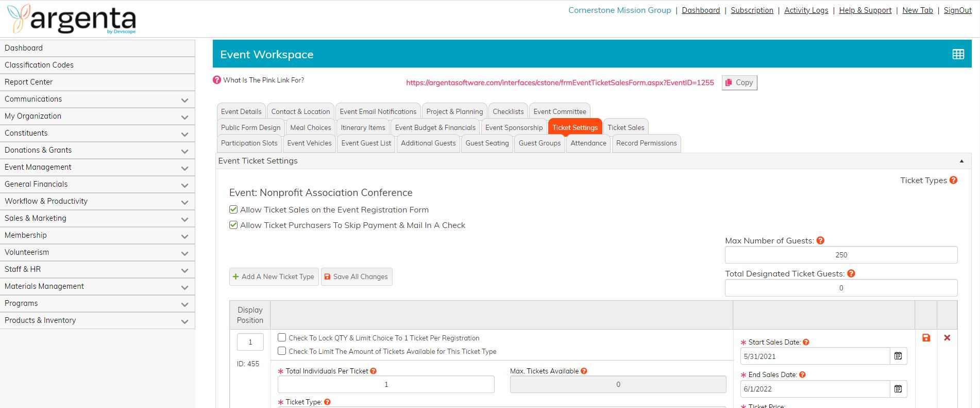Click the grid icon in Event Workspace header
The height and width of the screenshot is (408, 980).
point(958,54)
